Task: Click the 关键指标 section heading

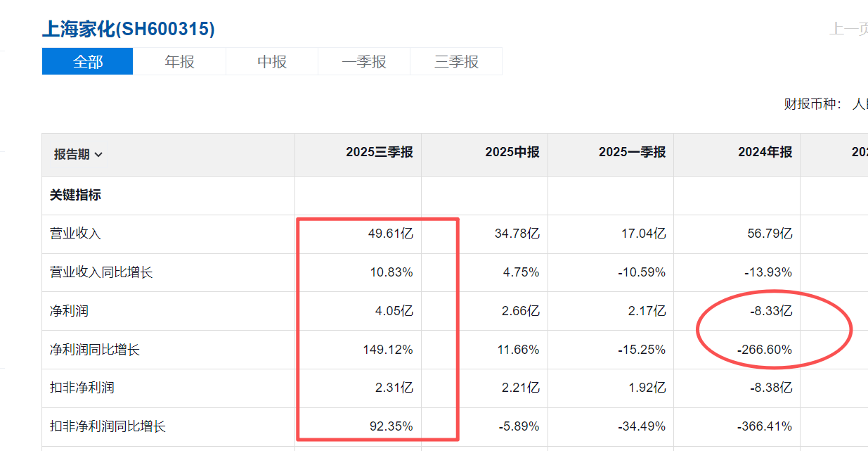Action: click(x=75, y=195)
